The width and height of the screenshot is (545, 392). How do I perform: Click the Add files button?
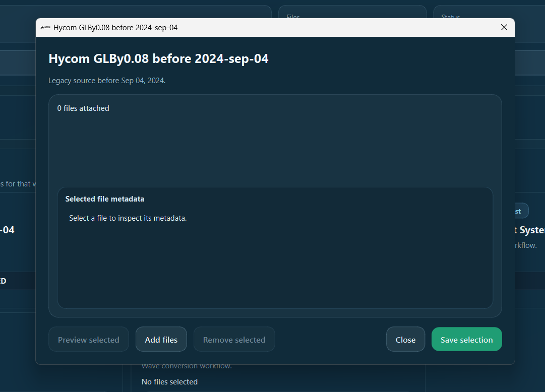[161, 339]
